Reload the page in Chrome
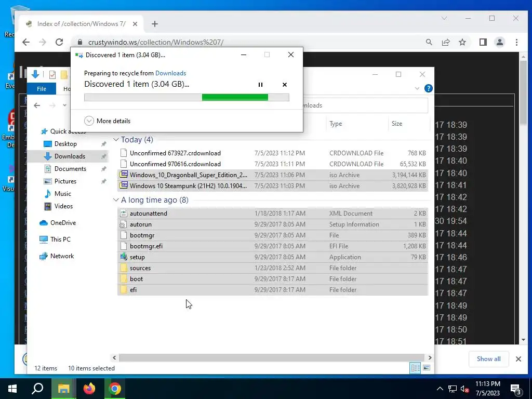Screen dimensions: 532x399 tap(59, 42)
